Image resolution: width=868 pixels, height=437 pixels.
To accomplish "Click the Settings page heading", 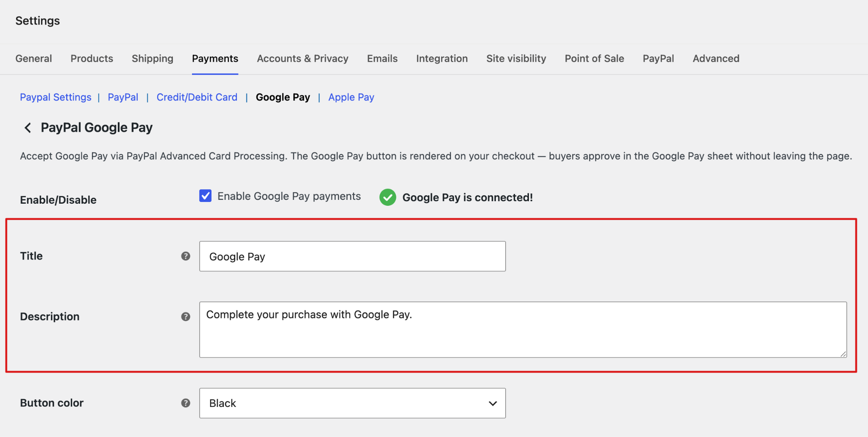I will pos(38,21).
